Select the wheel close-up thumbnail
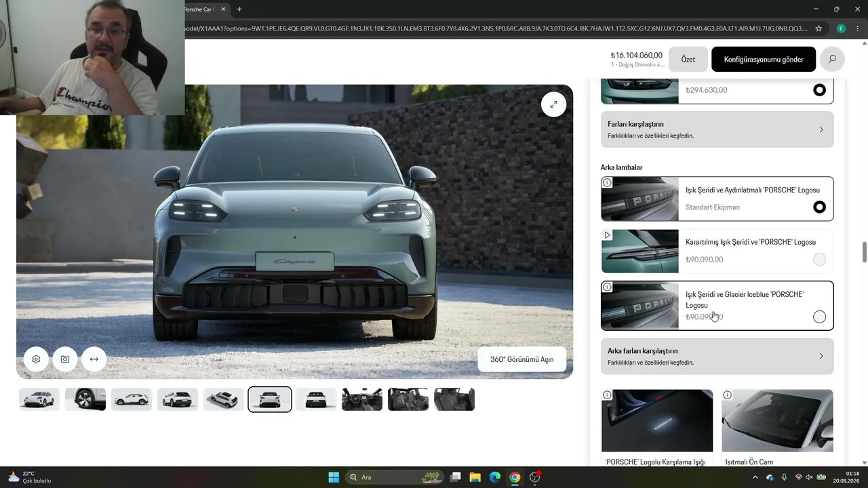 click(85, 399)
